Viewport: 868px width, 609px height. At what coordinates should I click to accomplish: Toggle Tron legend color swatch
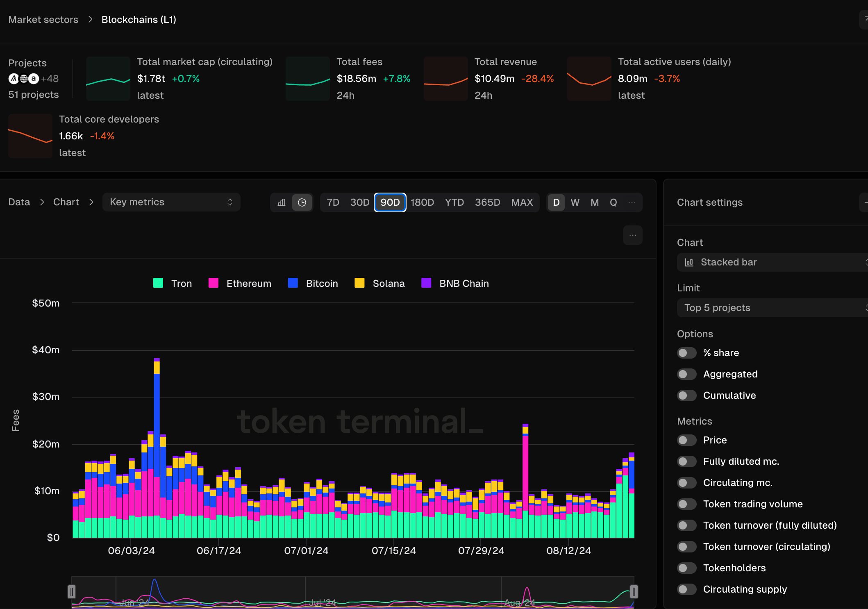click(158, 283)
